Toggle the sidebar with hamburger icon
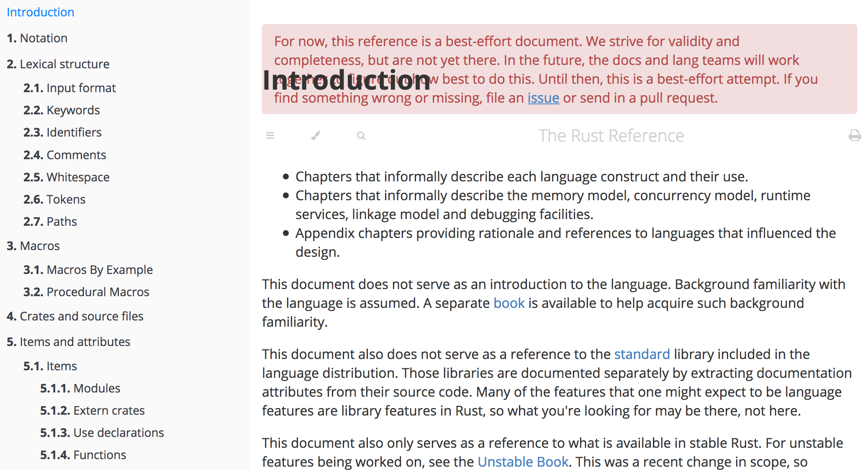Screen dimensions: 868x470 [270, 135]
